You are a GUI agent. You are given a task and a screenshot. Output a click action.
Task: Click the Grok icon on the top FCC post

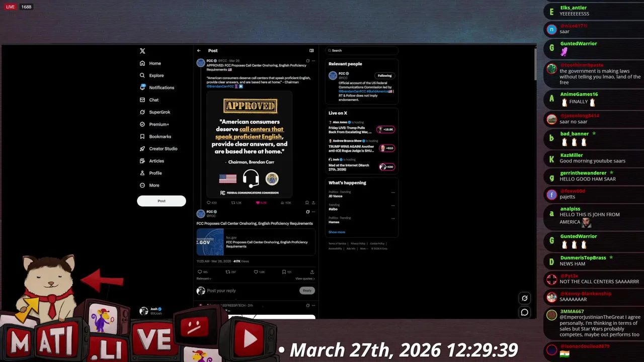click(308, 61)
